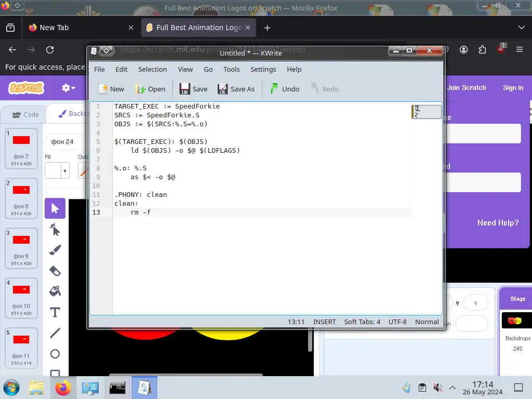Open the Soft Tabs: 4 indentation selector
The height and width of the screenshot is (399, 532).
tap(362, 322)
